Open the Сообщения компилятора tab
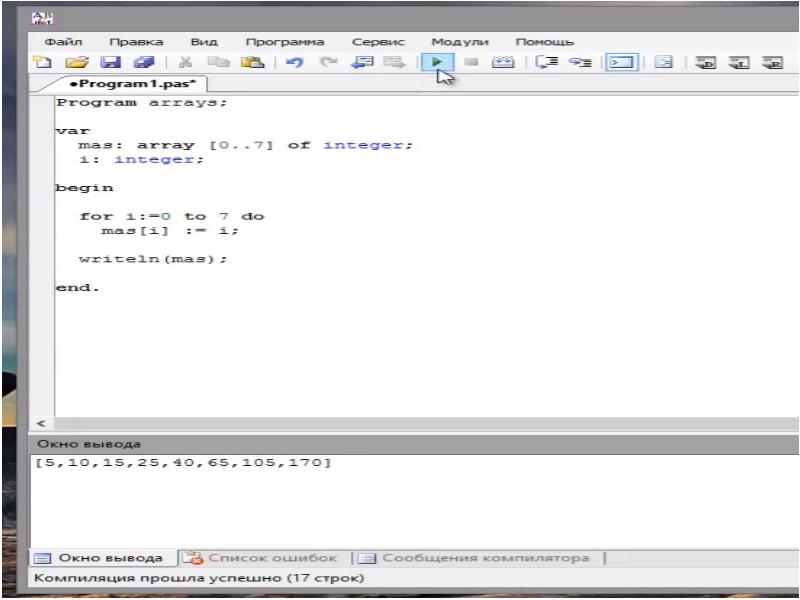The width and height of the screenshot is (800, 600). [476, 558]
